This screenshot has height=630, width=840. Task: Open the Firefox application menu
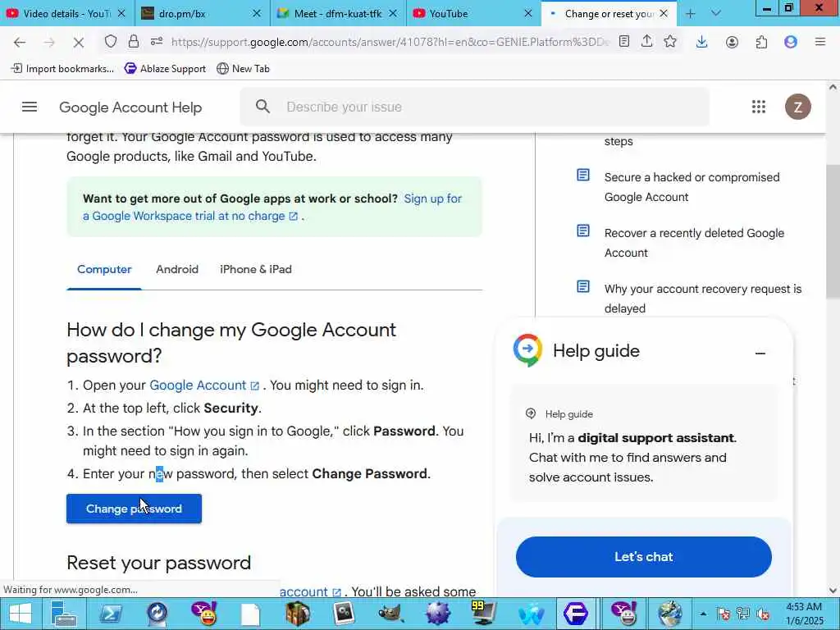820,42
